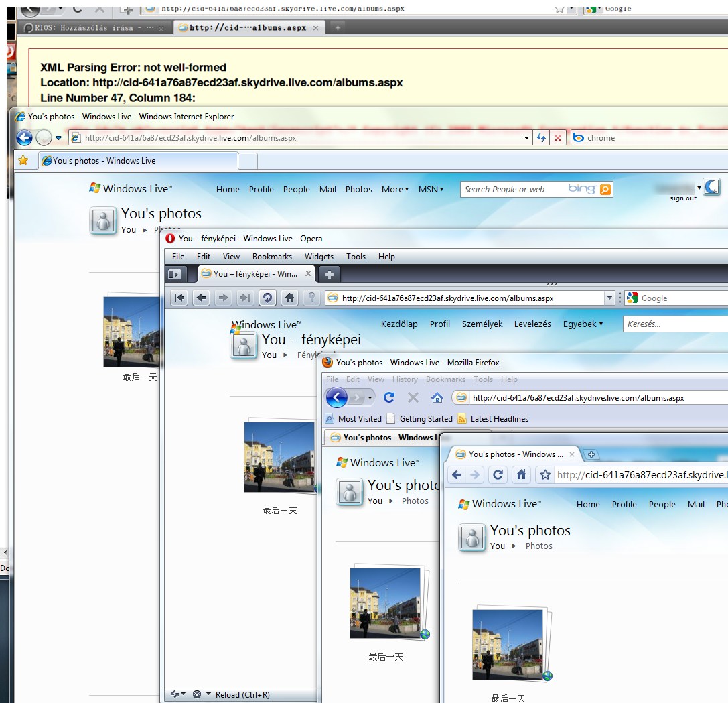Select the You – fényképei tab in Opera

[x=256, y=274]
